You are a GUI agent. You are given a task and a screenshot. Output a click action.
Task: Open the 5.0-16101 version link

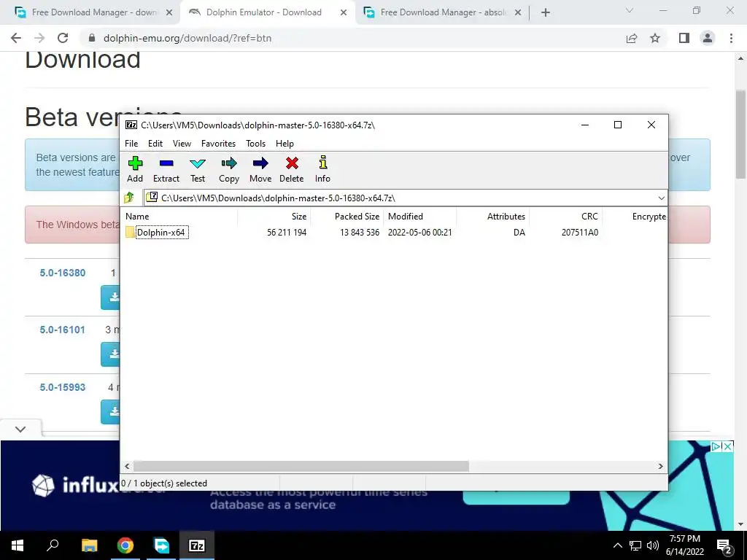click(x=63, y=330)
